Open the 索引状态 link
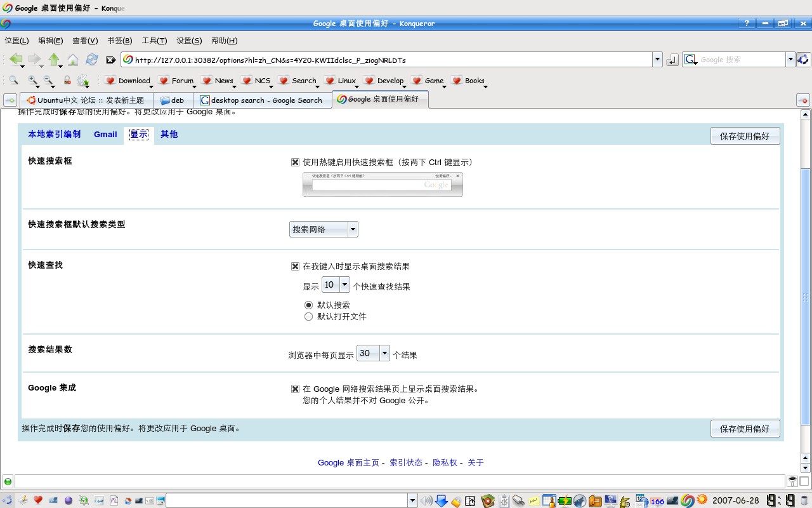Screen dimensions: 812x508 [406, 463]
